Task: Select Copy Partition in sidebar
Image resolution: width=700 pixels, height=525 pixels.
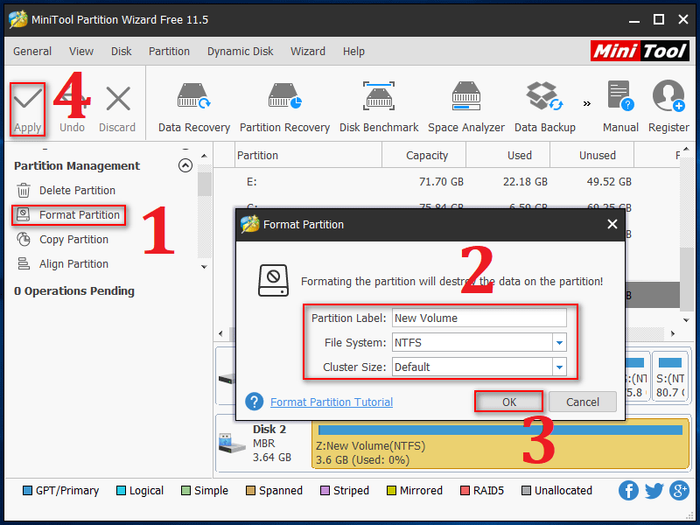Action: (63, 240)
